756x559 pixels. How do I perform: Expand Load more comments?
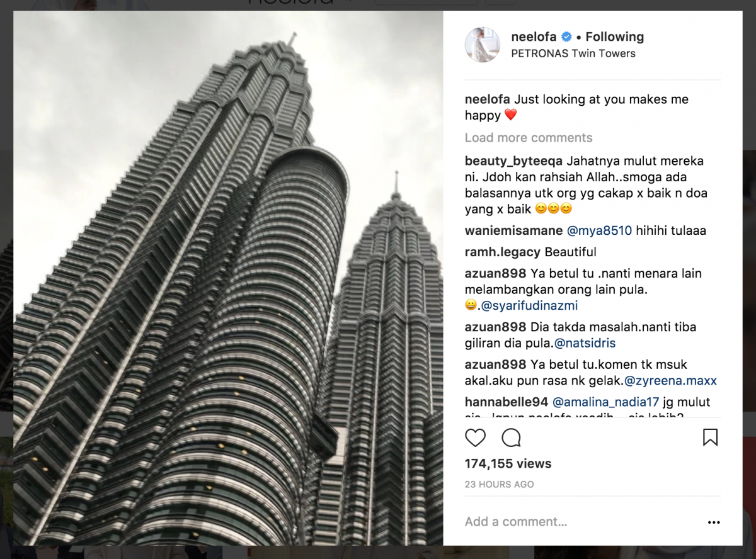coord(529,138)
